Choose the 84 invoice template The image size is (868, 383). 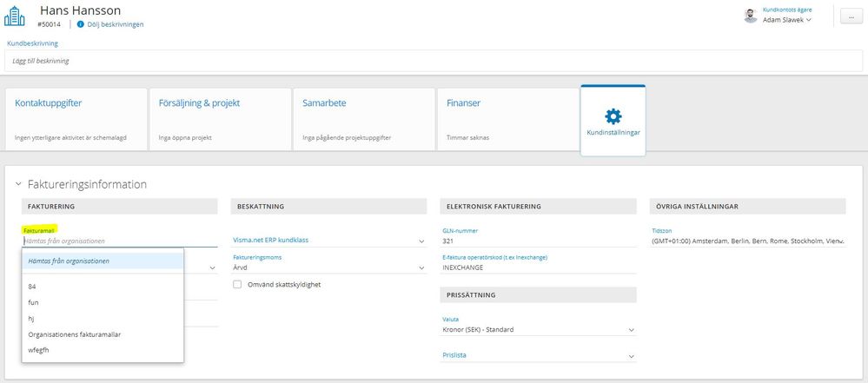[103, 286]
